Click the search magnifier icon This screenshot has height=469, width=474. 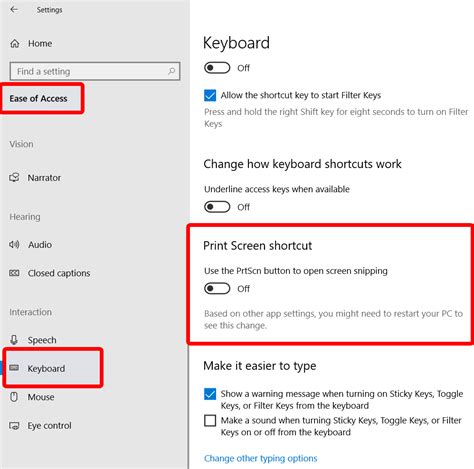tap(171, 71)
